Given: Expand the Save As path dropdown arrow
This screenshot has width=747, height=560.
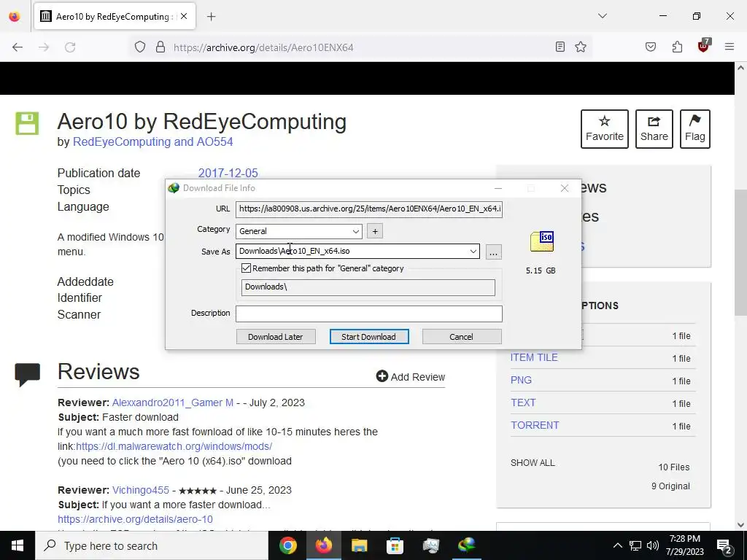Looking at the screenshot, I should [x=473, y=252].
